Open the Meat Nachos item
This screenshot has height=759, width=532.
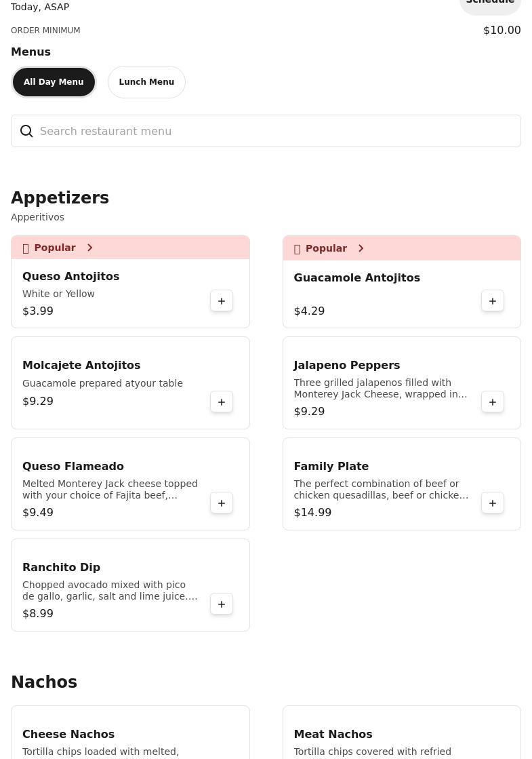(x=333, y=735)
